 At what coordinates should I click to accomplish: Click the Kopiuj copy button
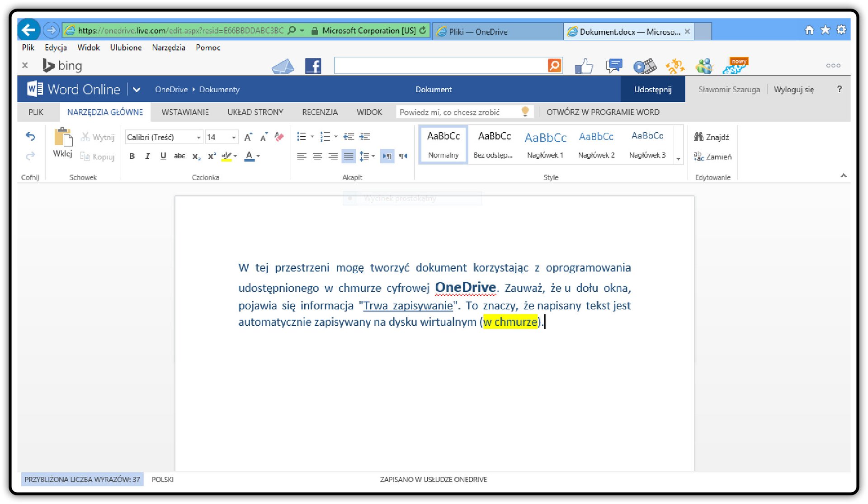[97, 157]
